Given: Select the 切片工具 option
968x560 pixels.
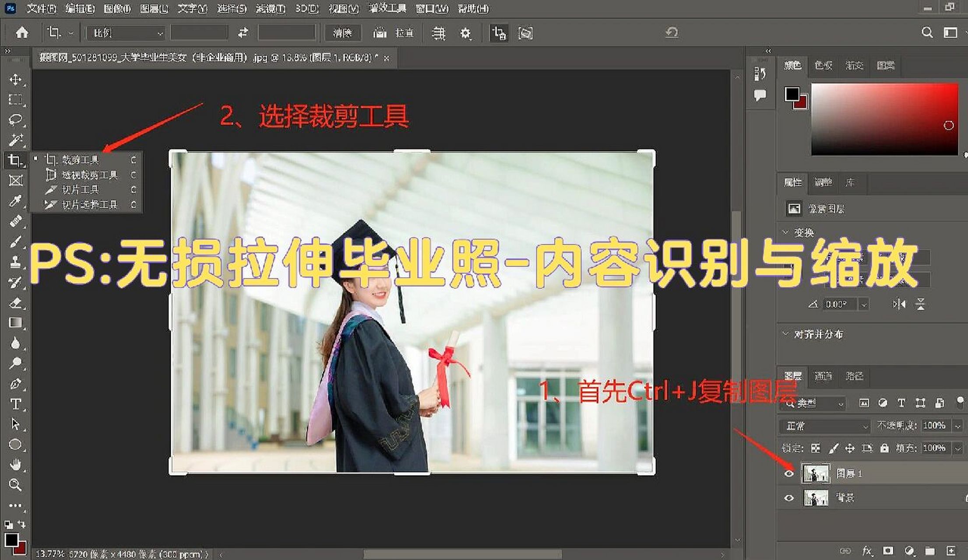Looking at the screenshot, I should click(83, 189).
